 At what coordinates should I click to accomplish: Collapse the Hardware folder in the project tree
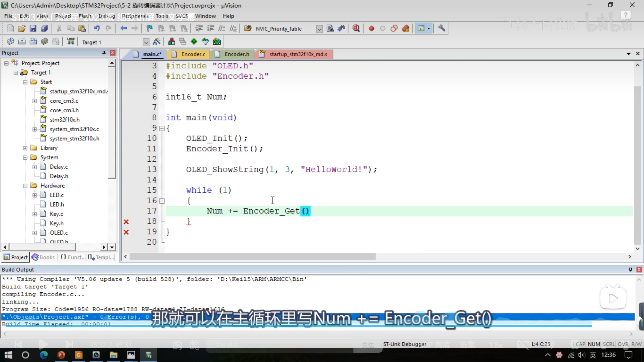click(x=25, y=186)
